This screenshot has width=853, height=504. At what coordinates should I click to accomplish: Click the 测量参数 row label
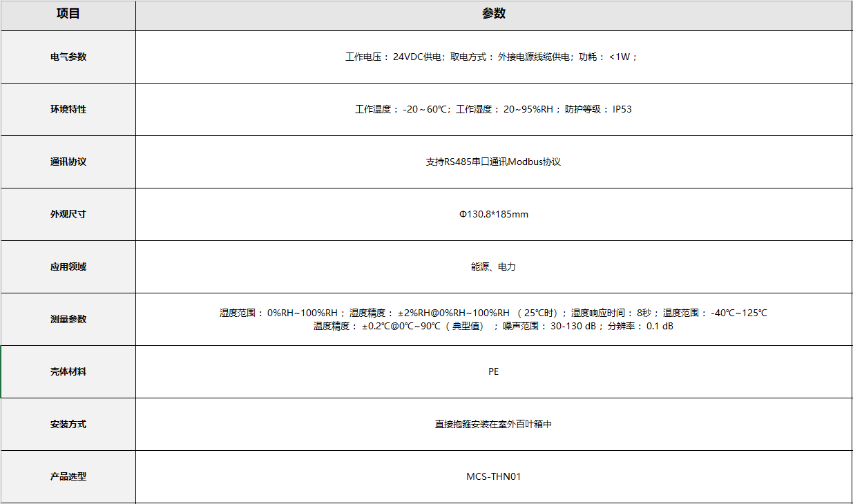point(67,318)
